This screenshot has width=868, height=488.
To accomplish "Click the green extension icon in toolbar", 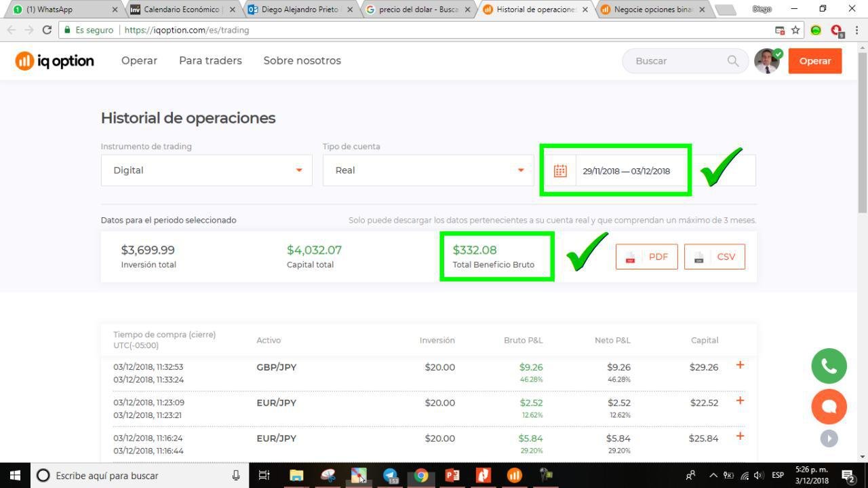I will pos(816,30).
